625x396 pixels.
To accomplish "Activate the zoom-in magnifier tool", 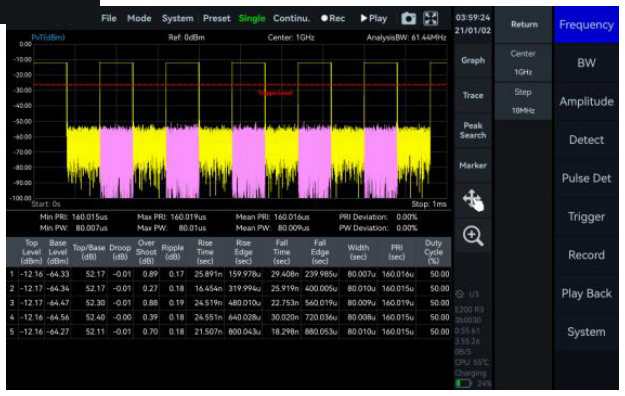I will click(473, 235).
